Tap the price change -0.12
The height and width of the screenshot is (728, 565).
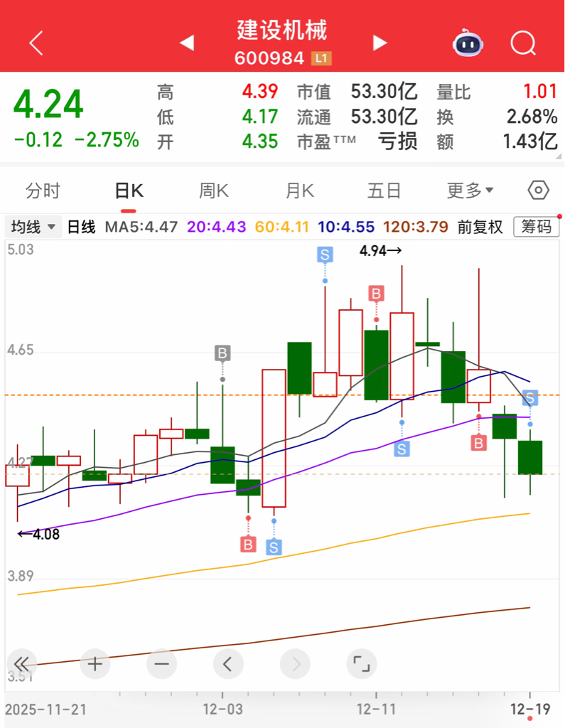click(x=38, y=140)
